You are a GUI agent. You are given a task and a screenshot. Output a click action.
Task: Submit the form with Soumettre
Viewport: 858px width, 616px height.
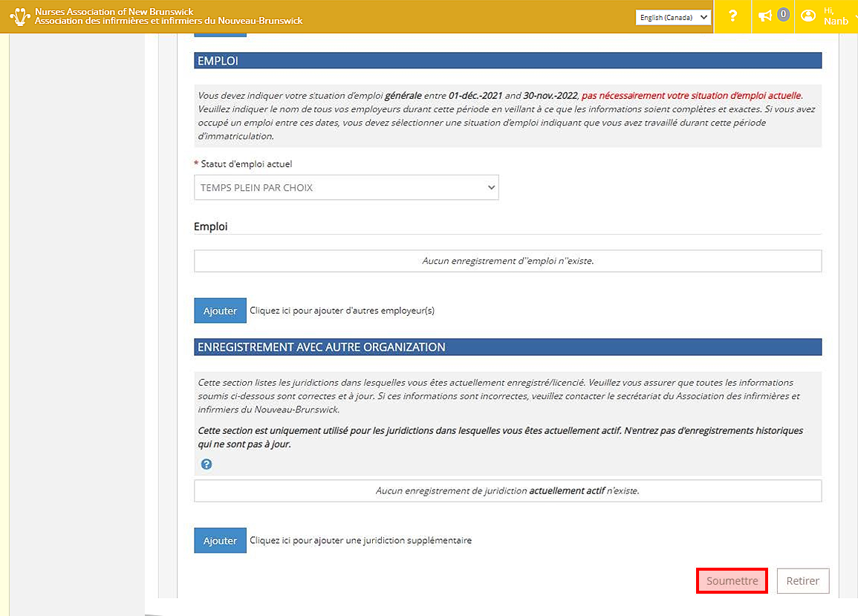pos(732,581)
